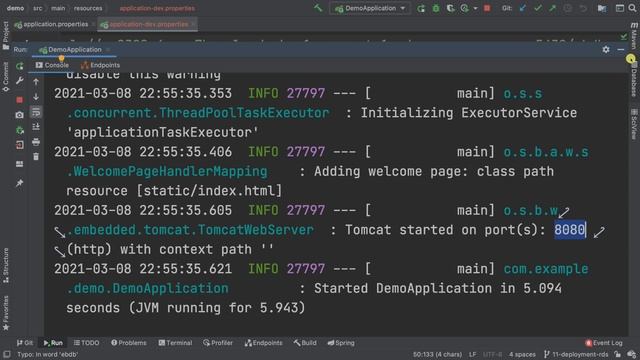The height and width of the screenshot is (360, 640).
Task: Close the application-dev.properties tab
Action: coord(193,24)
